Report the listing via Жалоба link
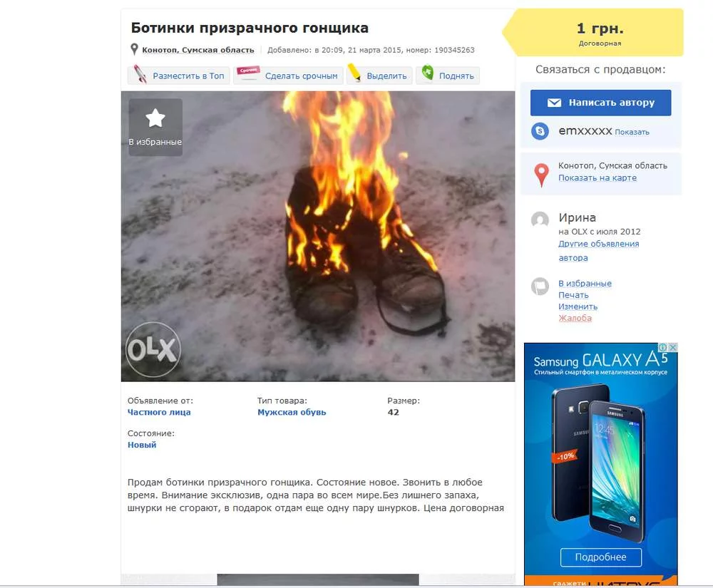The image size is (713, 588). 575,318
